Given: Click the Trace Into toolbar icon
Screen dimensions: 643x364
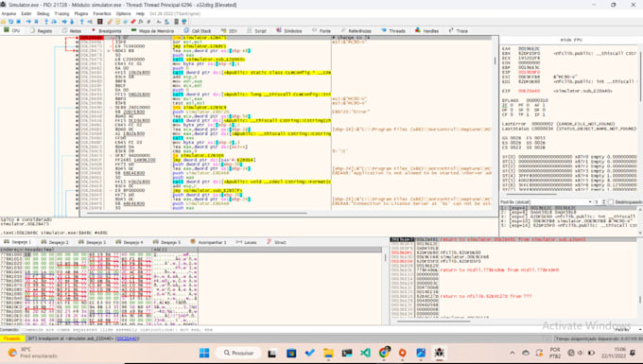Looking at the screenshot, I should [64, 22].
